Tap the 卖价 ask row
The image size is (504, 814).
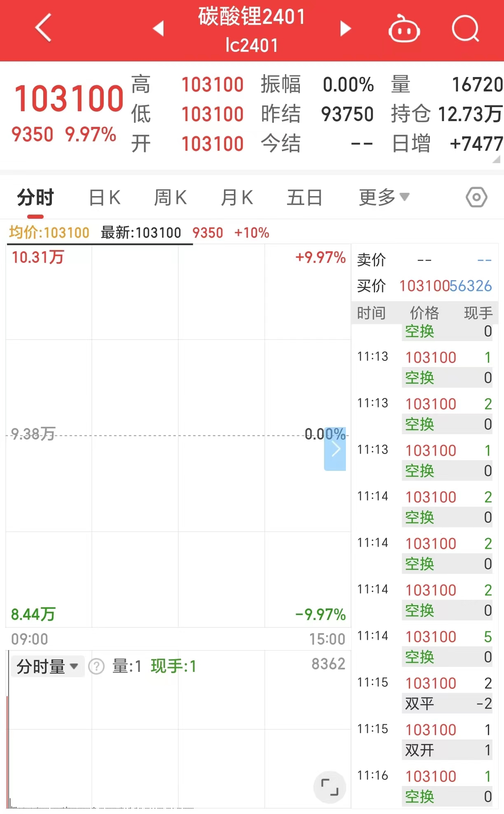[x=425, y=260]
